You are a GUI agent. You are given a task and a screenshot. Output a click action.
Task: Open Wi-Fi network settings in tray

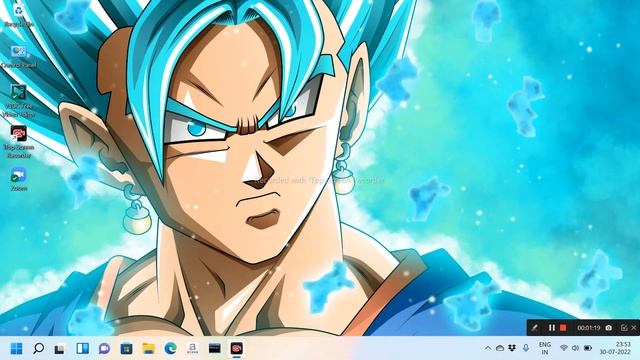pos(564,348)
